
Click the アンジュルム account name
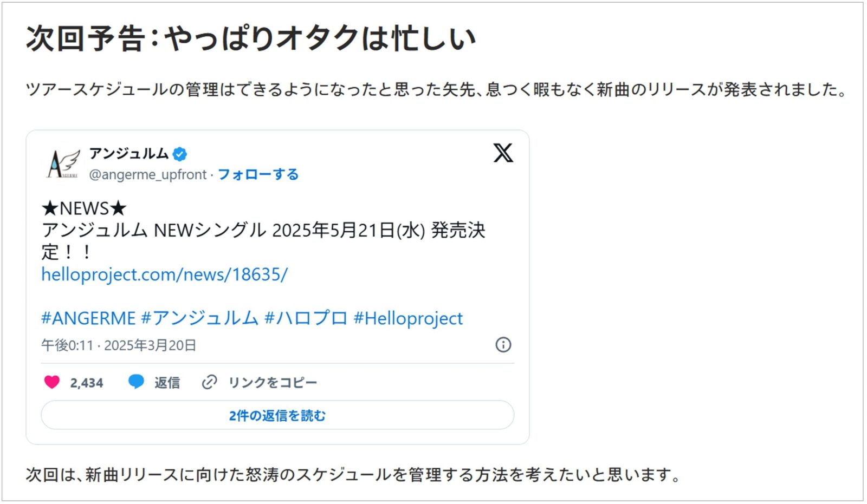pos(129,154)
